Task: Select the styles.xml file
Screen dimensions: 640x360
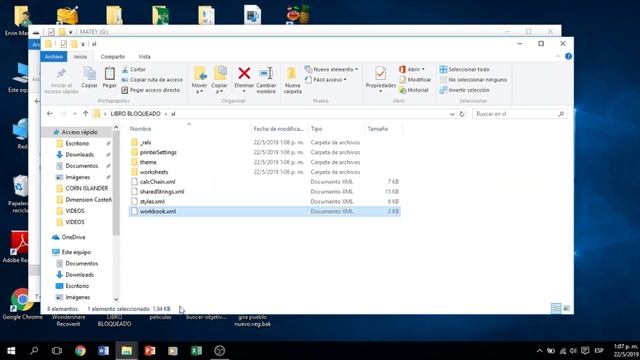Action: pos(152,201)
